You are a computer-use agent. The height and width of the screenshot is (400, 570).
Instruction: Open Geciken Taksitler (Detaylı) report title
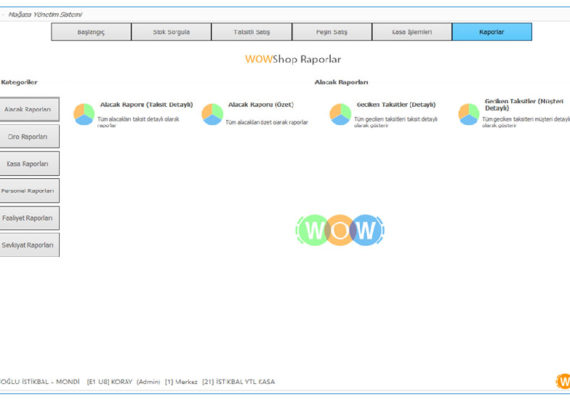[396, 105]
